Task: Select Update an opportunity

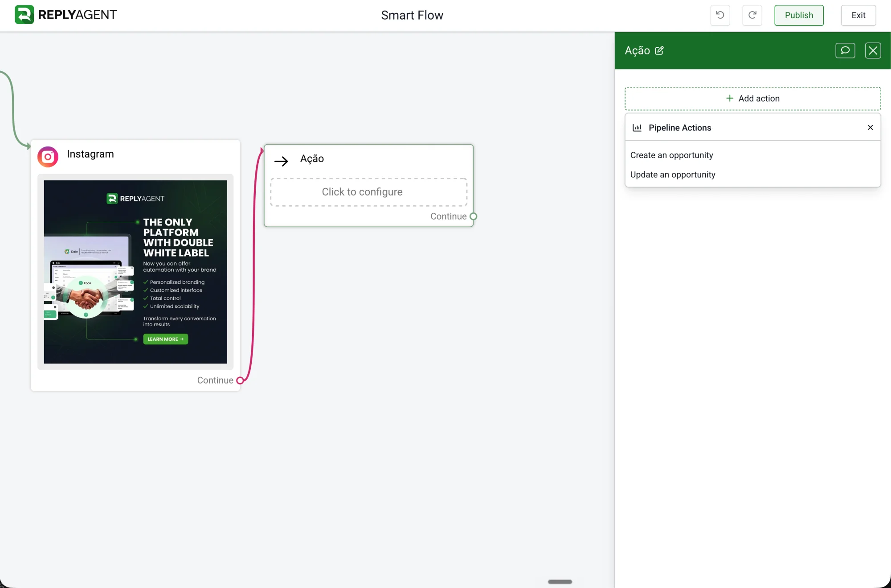Action: [x=673, y=175]
